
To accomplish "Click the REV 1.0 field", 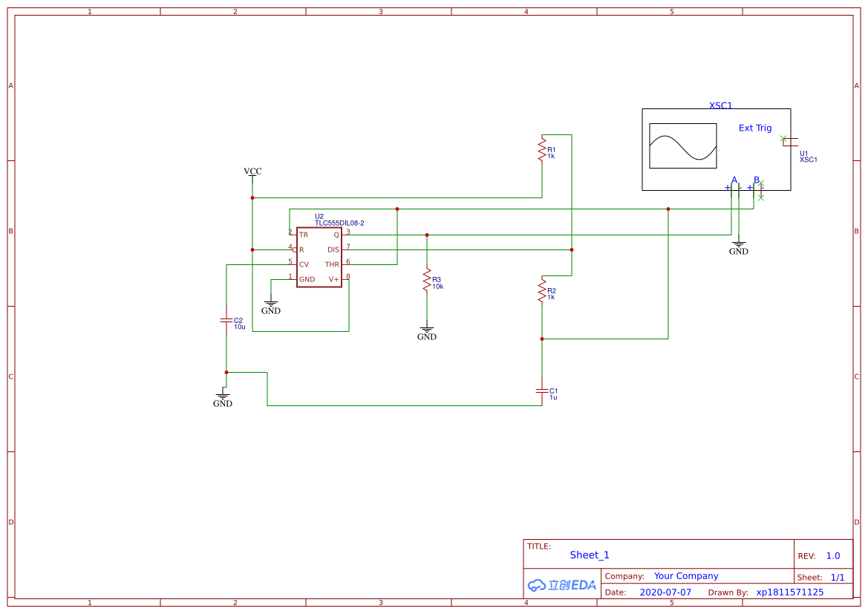I will pyautogui.click(x=833, y=556).
